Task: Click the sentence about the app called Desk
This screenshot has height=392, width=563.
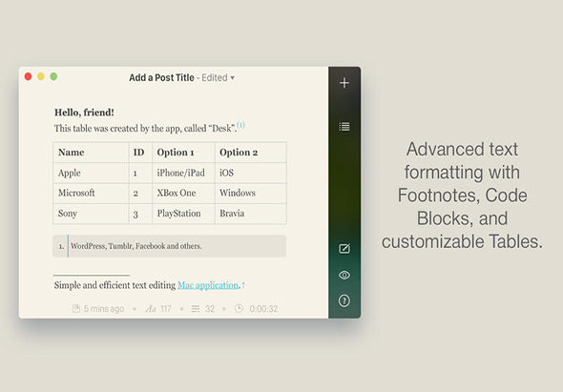Action: click(145, 128)
